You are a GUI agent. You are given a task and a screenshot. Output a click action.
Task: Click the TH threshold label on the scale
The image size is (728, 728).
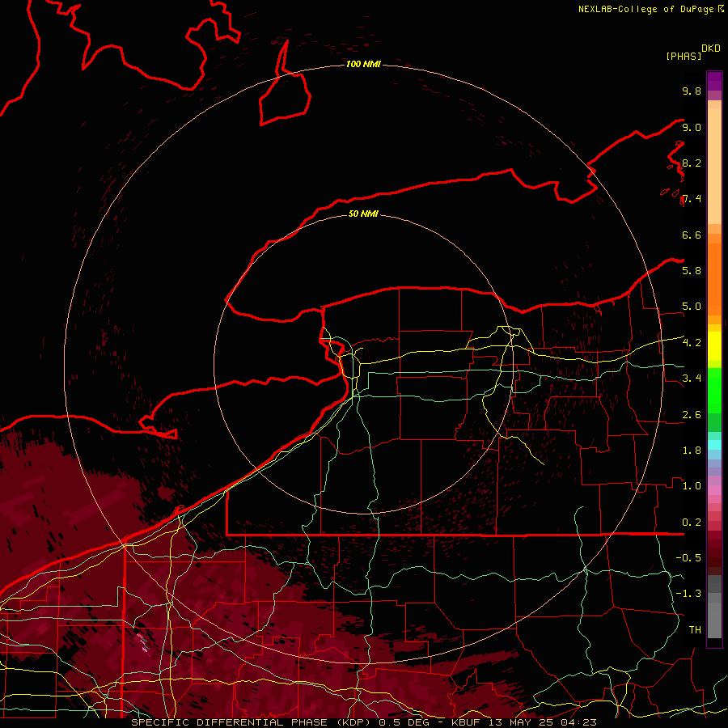click(x=695, y=629)
